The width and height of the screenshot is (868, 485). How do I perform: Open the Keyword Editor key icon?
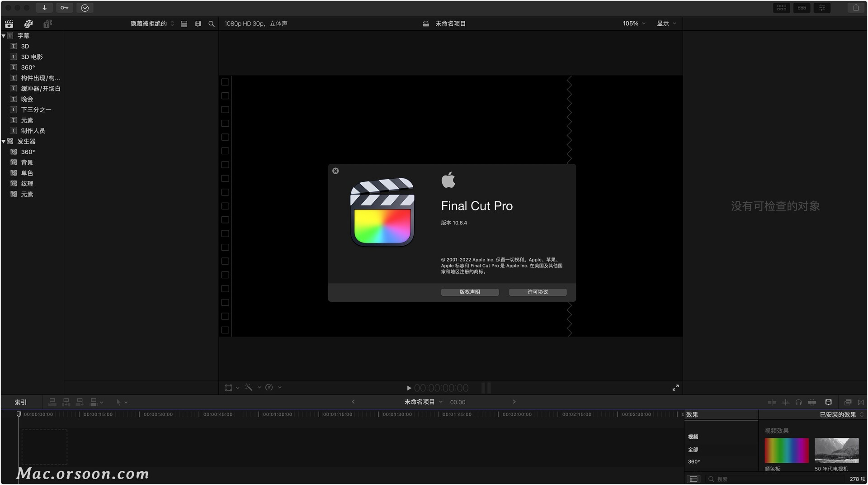[x=65, y=8]
